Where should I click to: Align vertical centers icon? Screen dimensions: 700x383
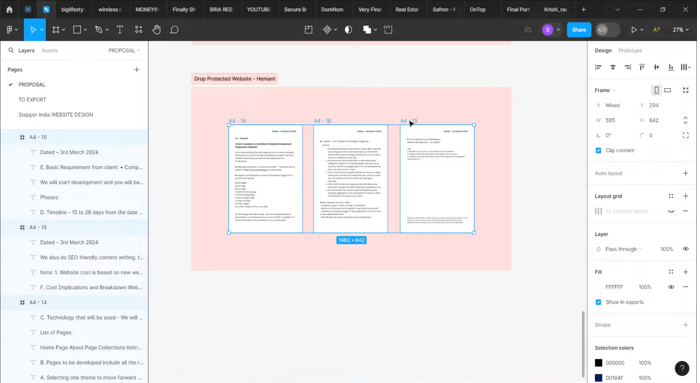(656, 67)
